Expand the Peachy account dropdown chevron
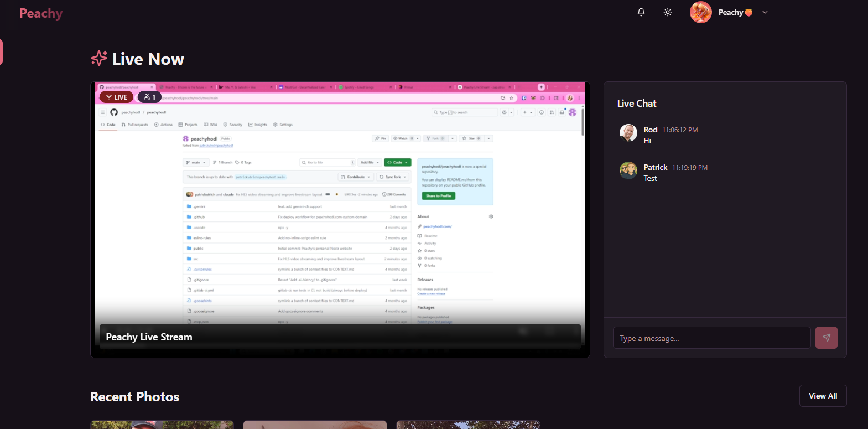The image size is (868, 429). (x=765, y=12)
